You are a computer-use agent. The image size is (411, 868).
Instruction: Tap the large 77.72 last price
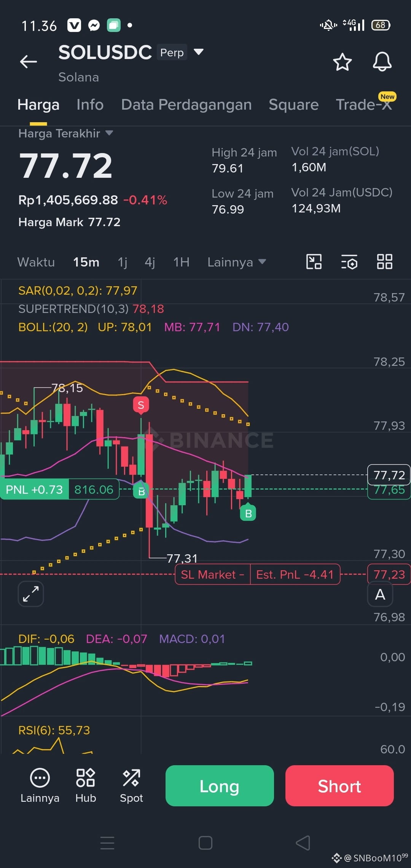(x=66, y=166)
